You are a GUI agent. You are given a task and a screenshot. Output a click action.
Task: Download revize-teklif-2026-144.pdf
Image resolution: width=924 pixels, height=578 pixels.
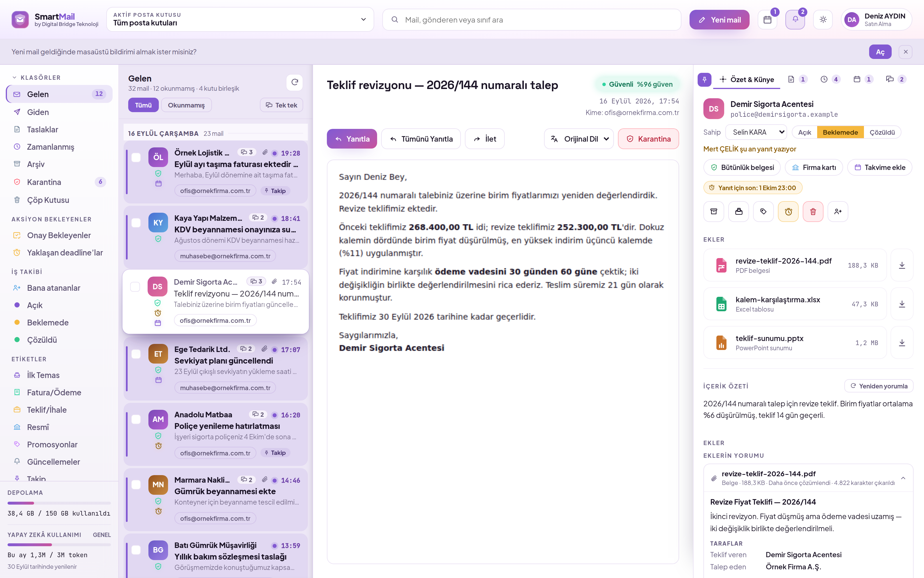click(x=902, y=265)
